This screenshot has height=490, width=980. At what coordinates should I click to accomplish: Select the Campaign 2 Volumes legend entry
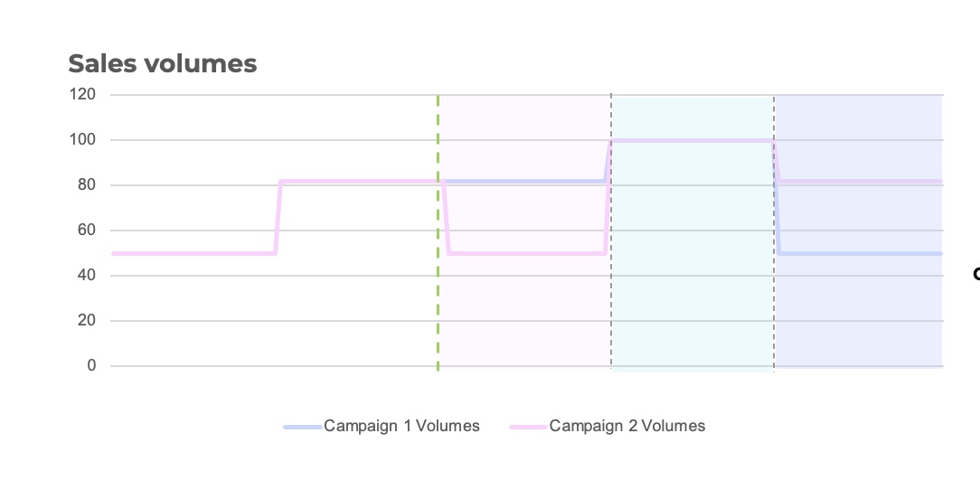pyautogui.click(x=607, y=426)
